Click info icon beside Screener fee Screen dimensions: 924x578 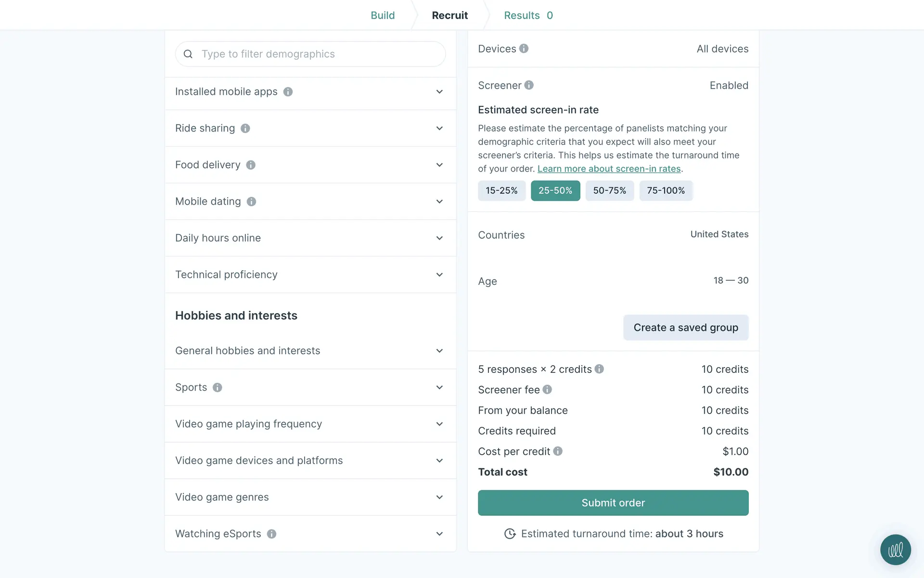tap(547, 390)
